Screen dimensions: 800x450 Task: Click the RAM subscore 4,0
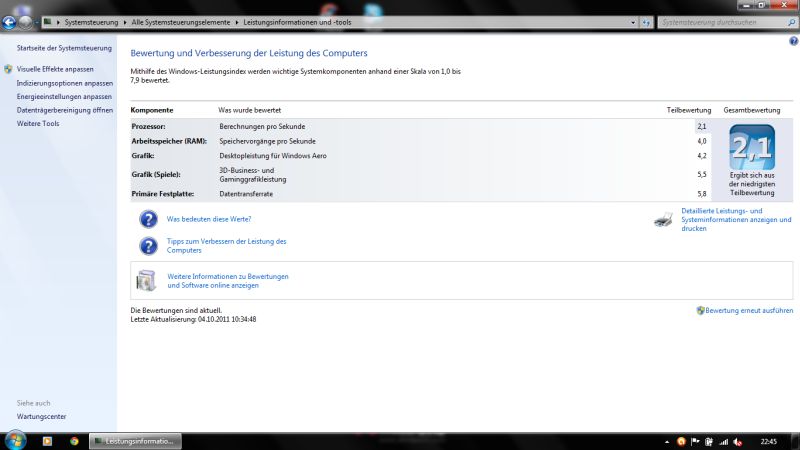tap(702, 141)
